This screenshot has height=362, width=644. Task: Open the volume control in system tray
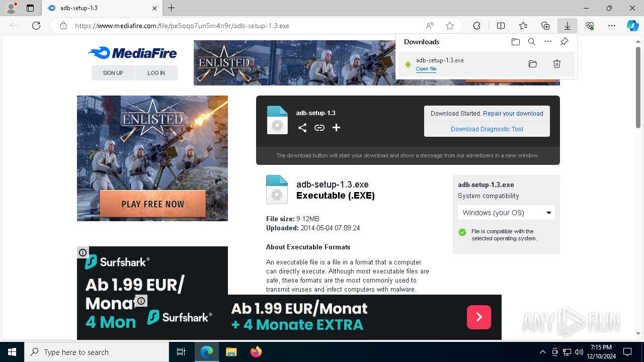579,352
